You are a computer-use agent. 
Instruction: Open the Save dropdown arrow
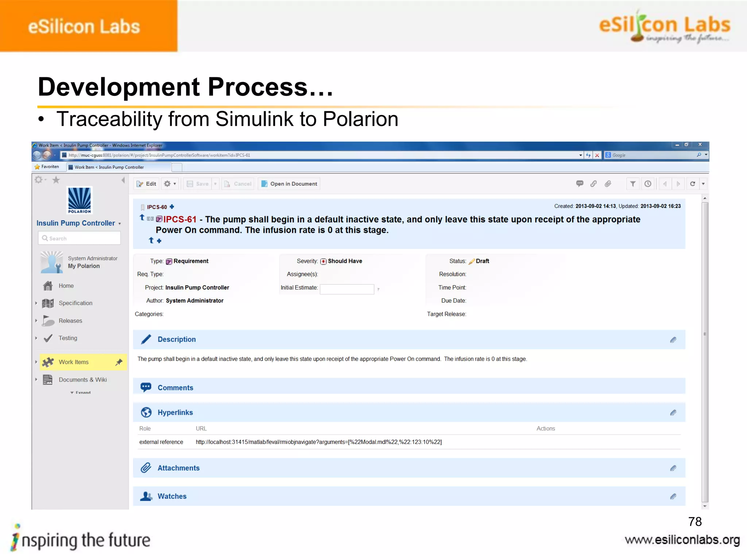pyautogui.click(x=215, y=184)
